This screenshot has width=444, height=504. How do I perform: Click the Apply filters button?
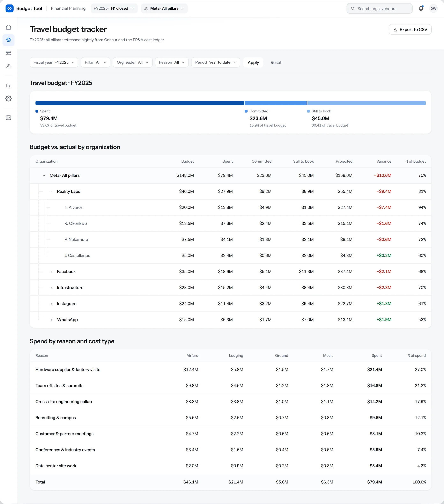[253, 62]
